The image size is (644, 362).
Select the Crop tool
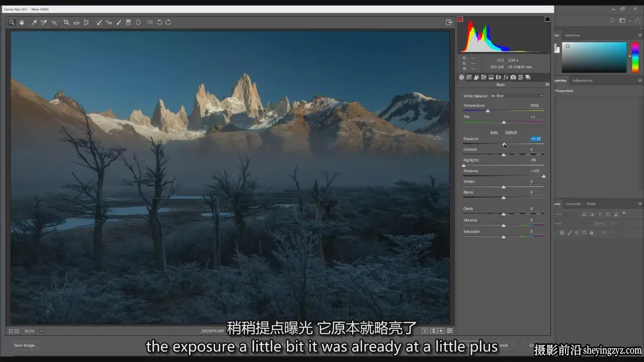[x=66, y=22]
